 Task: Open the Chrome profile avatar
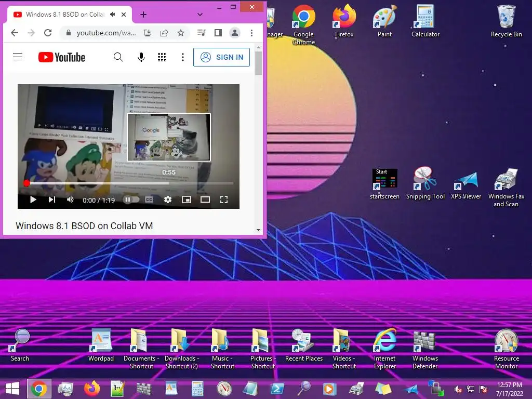(x=235, y=33)
